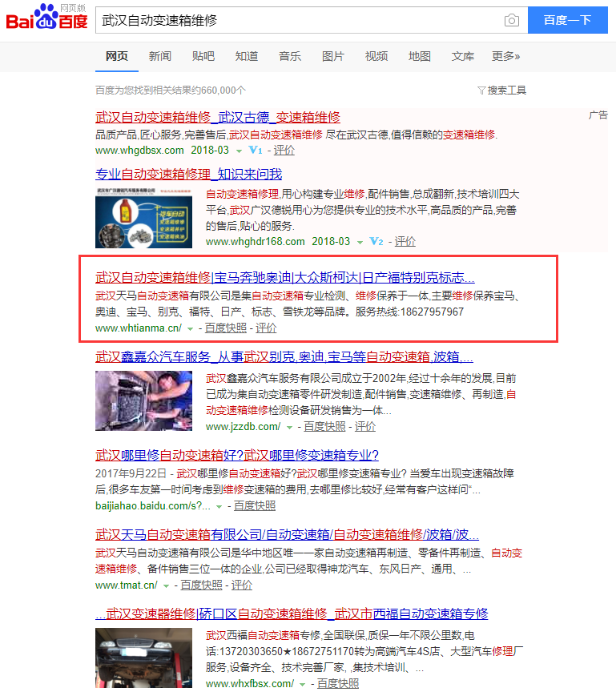
Task: Select the 地图 tab
Action: [x=419, y=56]
